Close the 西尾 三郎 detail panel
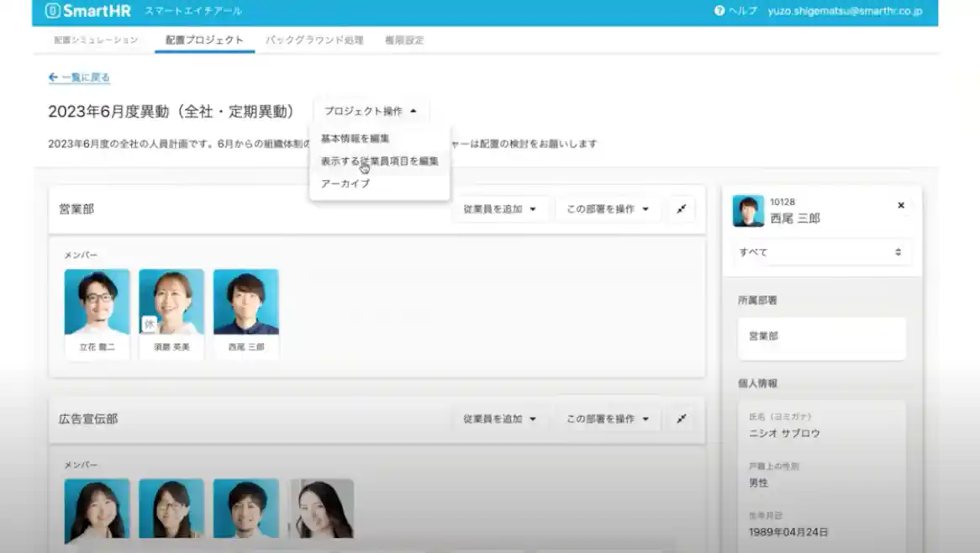Viewport: 980px width, 553px height. 901,205
